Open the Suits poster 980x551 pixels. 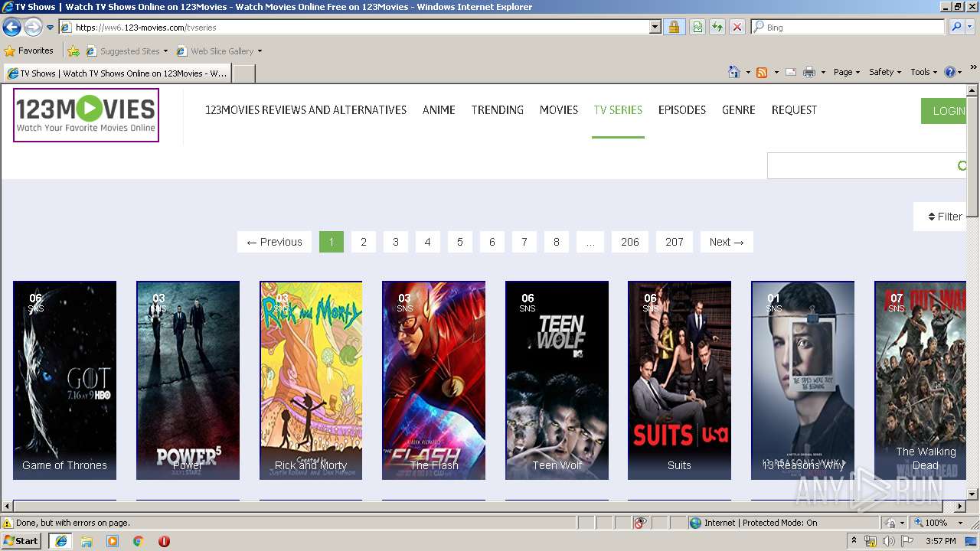click(x=680, y=380)
